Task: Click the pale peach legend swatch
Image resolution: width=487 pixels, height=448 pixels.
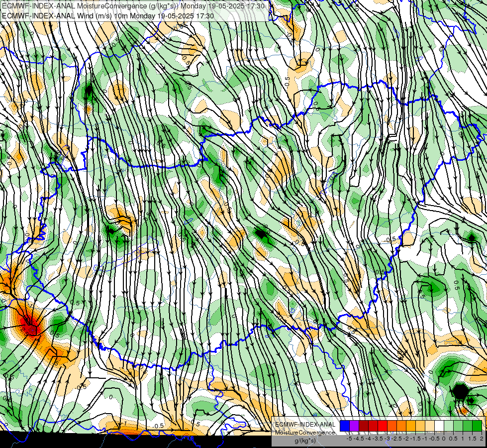Action: [430, 426]
